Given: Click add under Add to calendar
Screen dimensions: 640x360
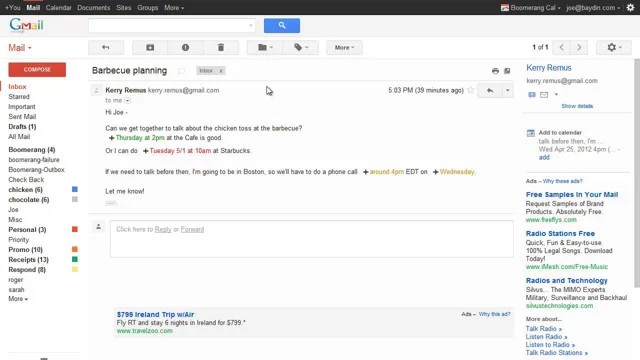Looking at the screenshot, I should tap(544, 158).
